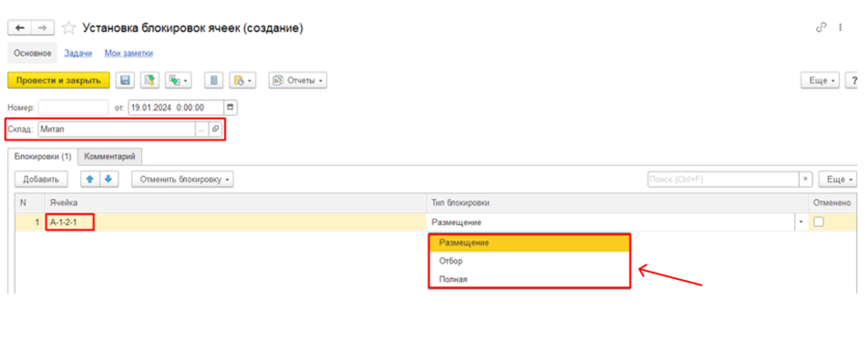Add form to favorites with star icon
Screen dimensions: 868x340
coord(68,27)
